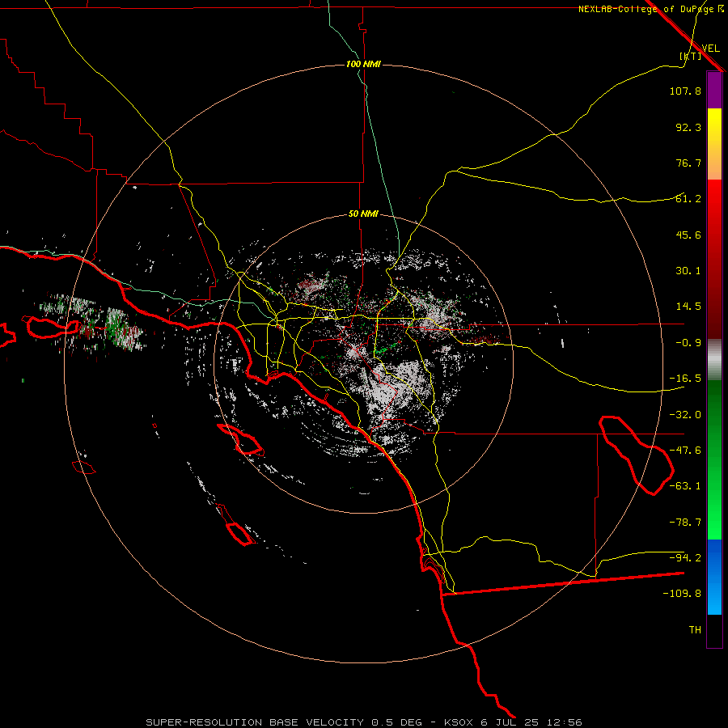Click the 92.3 velocity scale value
The width and height of the screenshot is (728, 728).
(x=688, y=127)
